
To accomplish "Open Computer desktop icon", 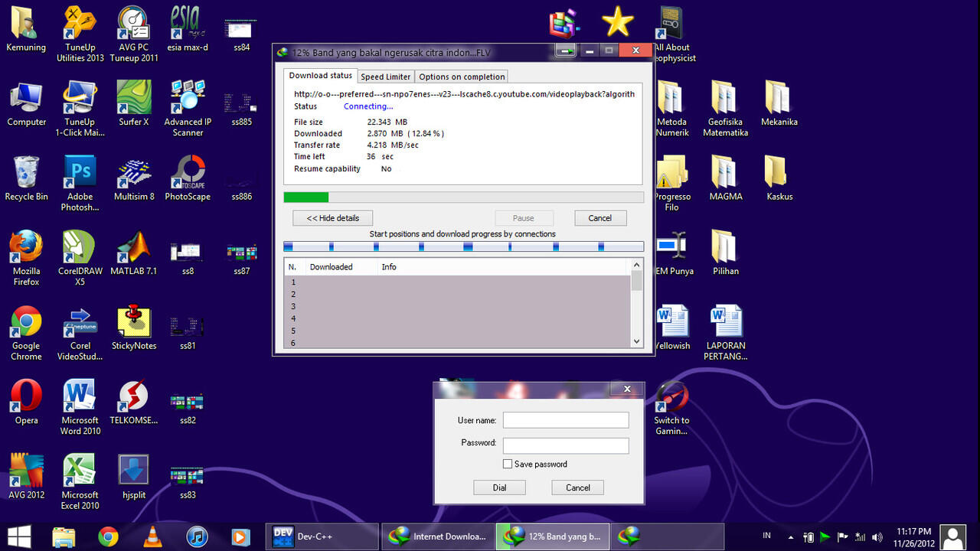I will point(26,104).
